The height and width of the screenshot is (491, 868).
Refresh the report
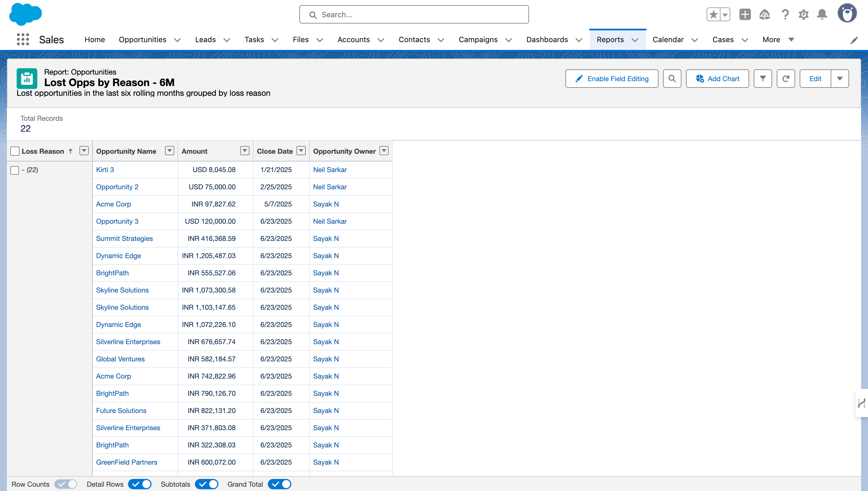pos(786,79)
